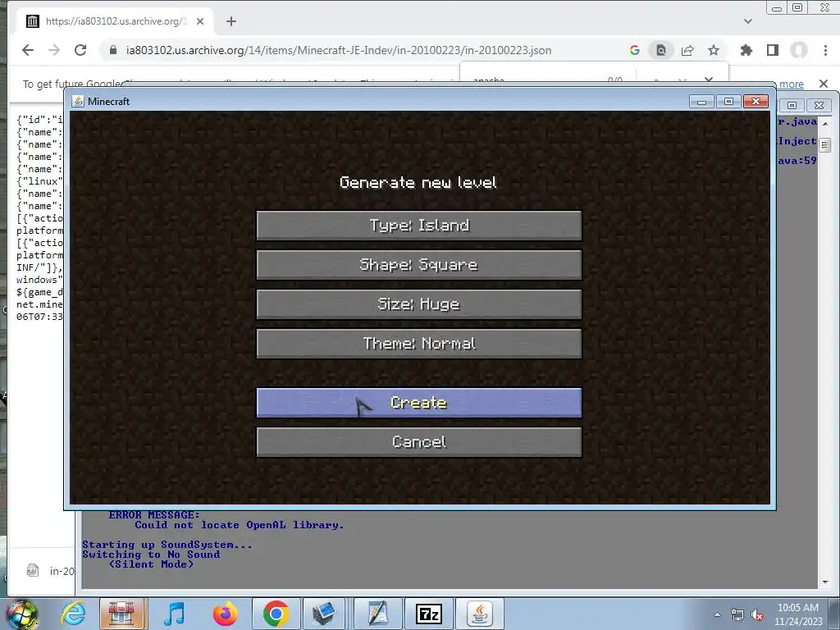Open Chrome three-dot menu
The image size is (840, 630).
(825, 50)
